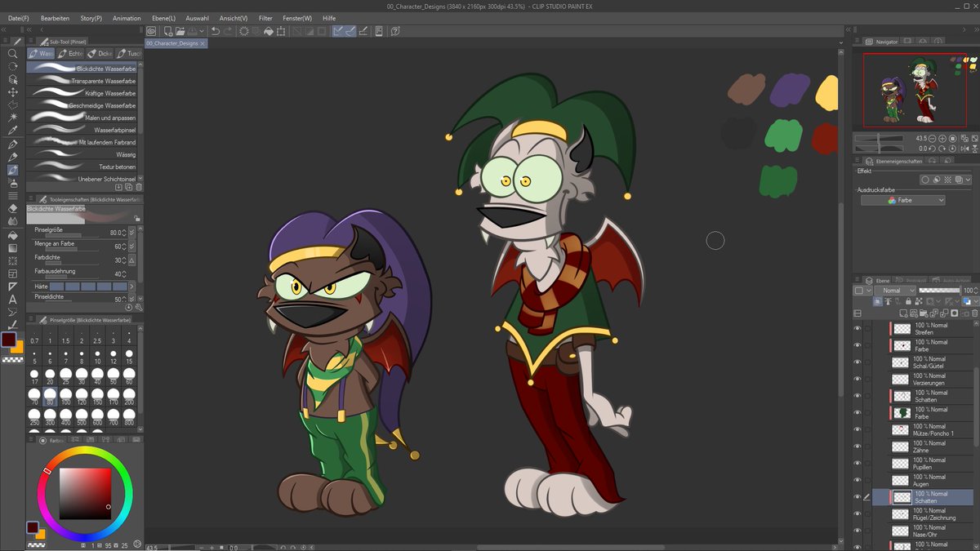Image resolution: width=980 pixels, height=551 pixels.
Task: Click the Fill icon in command bar
Action: [269, 31]
